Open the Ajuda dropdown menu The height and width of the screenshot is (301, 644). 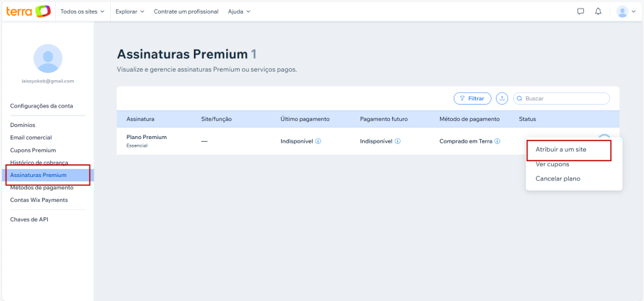pyautogui.click(x=239, y=11)
